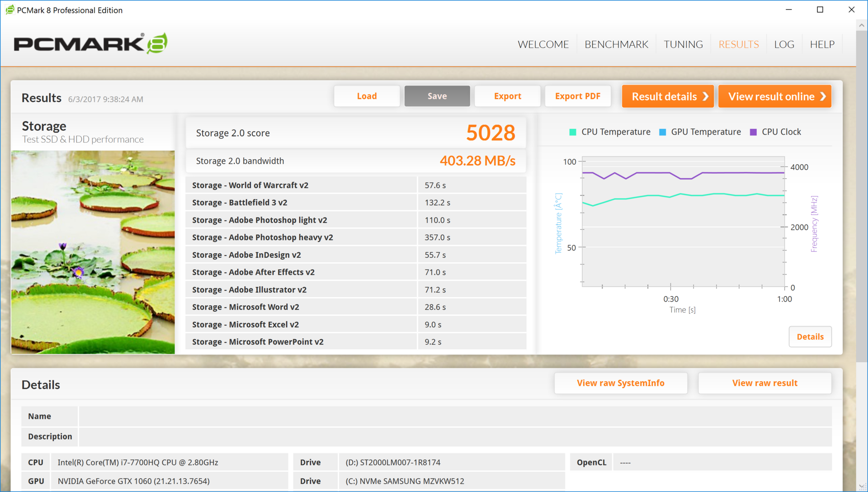
Task: Click the results date 6/3/2017 timestamp
Action: point(105,99)
